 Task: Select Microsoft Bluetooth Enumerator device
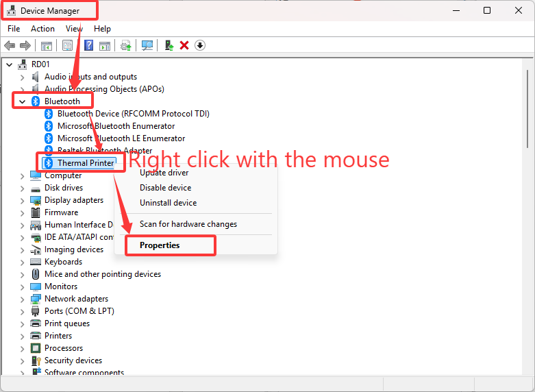pyautogui.click(x=116, y=126)
